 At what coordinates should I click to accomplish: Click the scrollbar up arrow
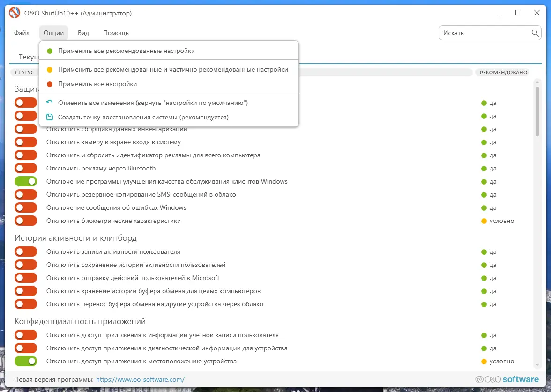(537, 82)
